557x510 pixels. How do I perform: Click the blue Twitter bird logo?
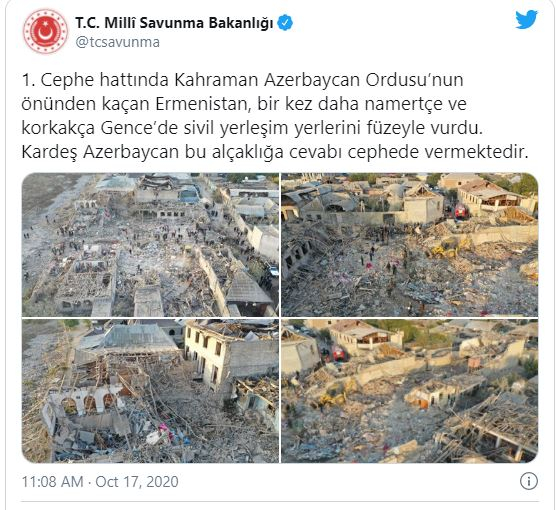526,20
